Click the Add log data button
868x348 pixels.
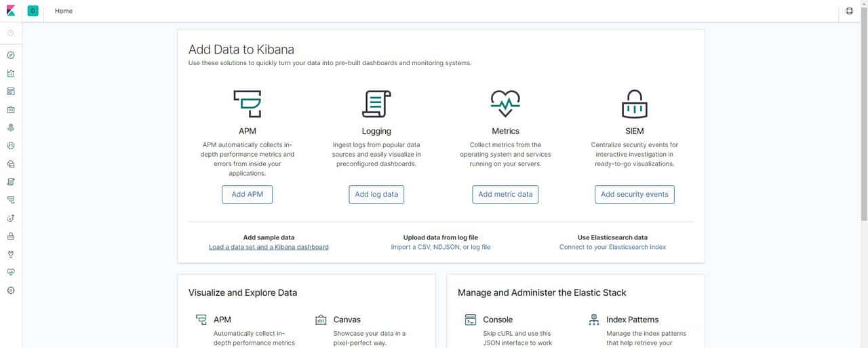pos(376,194)
